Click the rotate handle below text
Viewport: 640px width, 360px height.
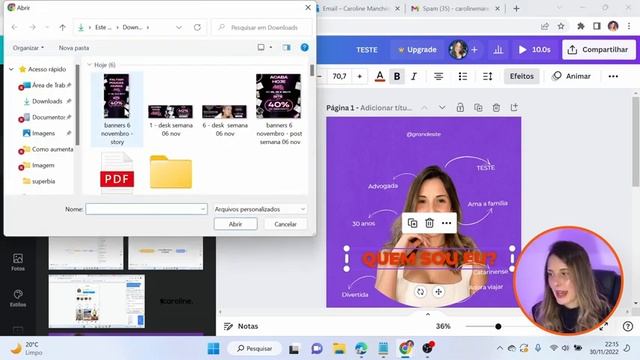coord(420,291)
